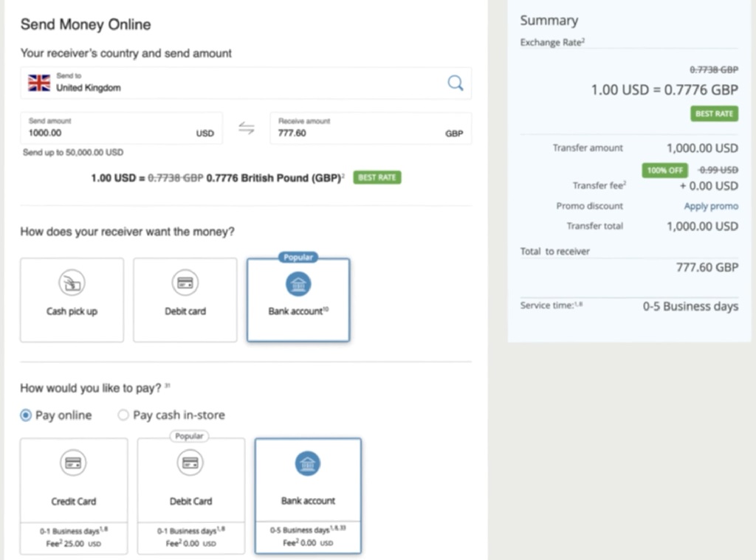Click the BEST RATE badge in Summary

[714, 114]
